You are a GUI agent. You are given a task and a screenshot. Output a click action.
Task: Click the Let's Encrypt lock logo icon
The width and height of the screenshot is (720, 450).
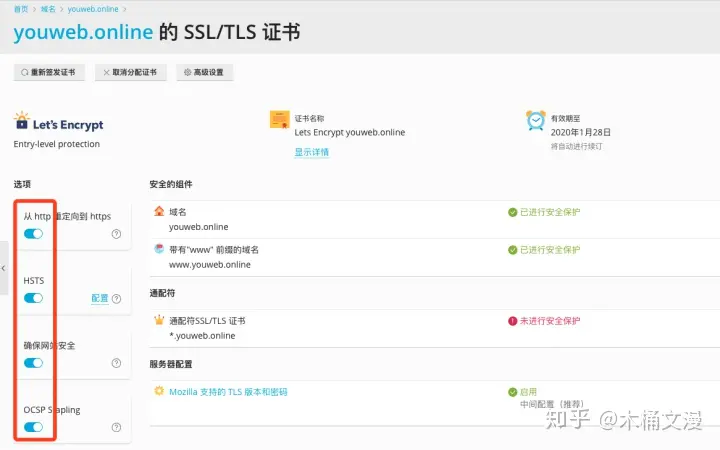coord(22,121)
